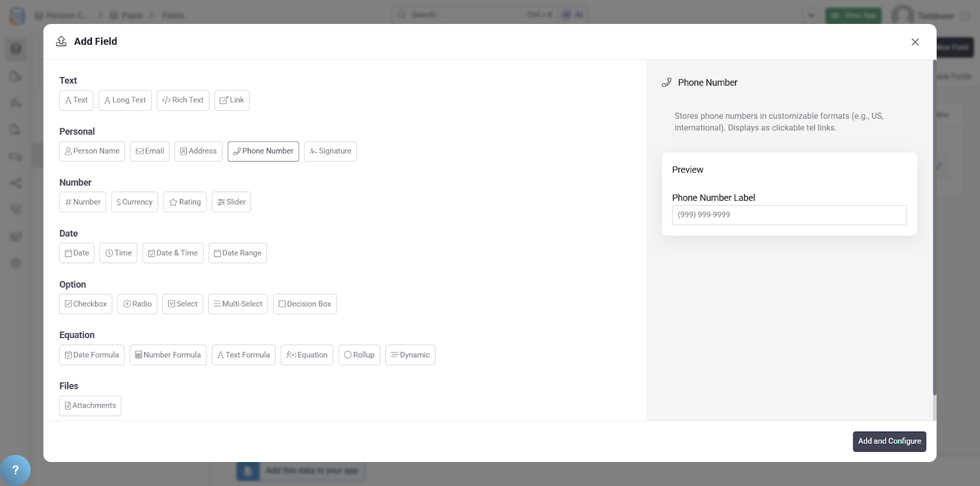The height and width of the screenshot is (486, 980).
Task: Pick the Multi-Select field type
Action: coord(238,304)
